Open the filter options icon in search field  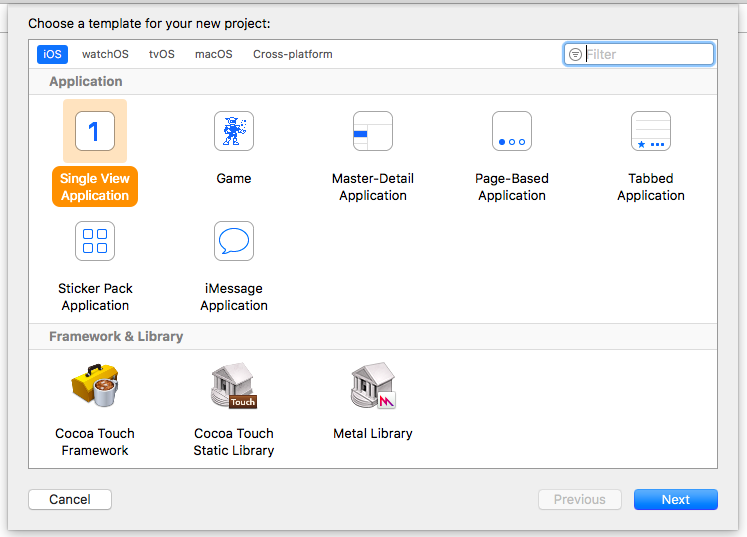(575, 54)
